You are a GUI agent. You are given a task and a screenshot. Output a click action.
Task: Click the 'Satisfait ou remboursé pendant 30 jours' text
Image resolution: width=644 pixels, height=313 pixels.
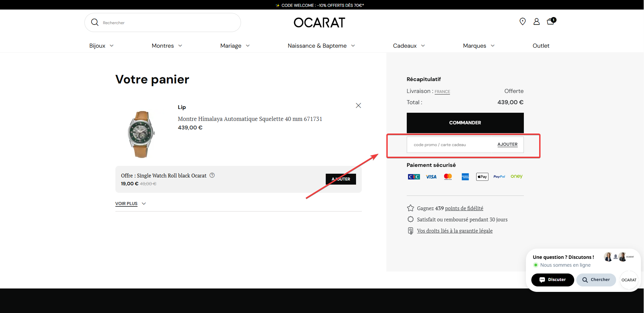point(462,219)
